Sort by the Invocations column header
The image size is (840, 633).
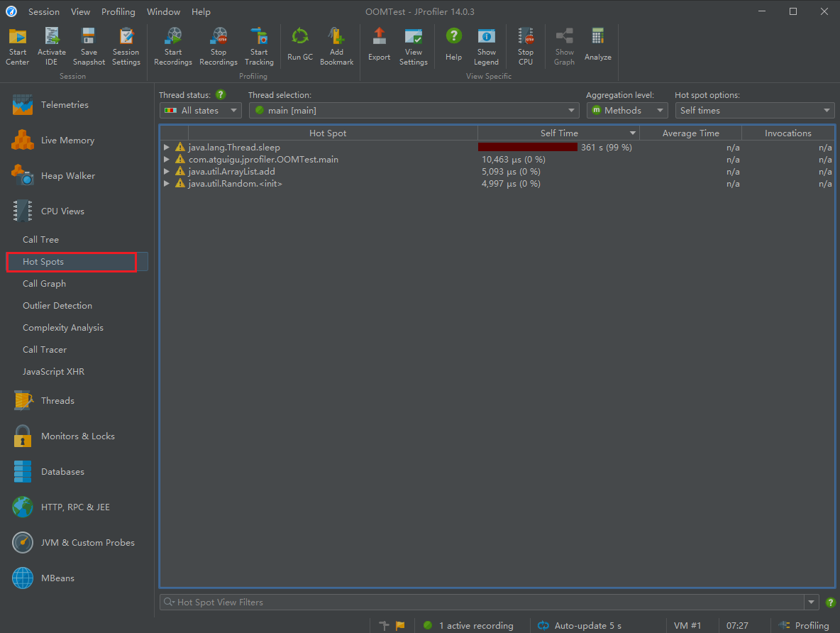(788, 133)
